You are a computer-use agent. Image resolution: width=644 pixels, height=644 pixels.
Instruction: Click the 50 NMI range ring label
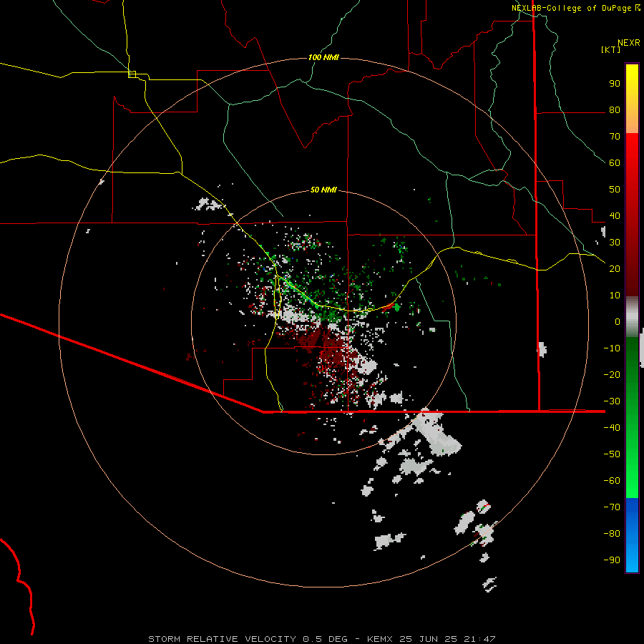point(323,190)
